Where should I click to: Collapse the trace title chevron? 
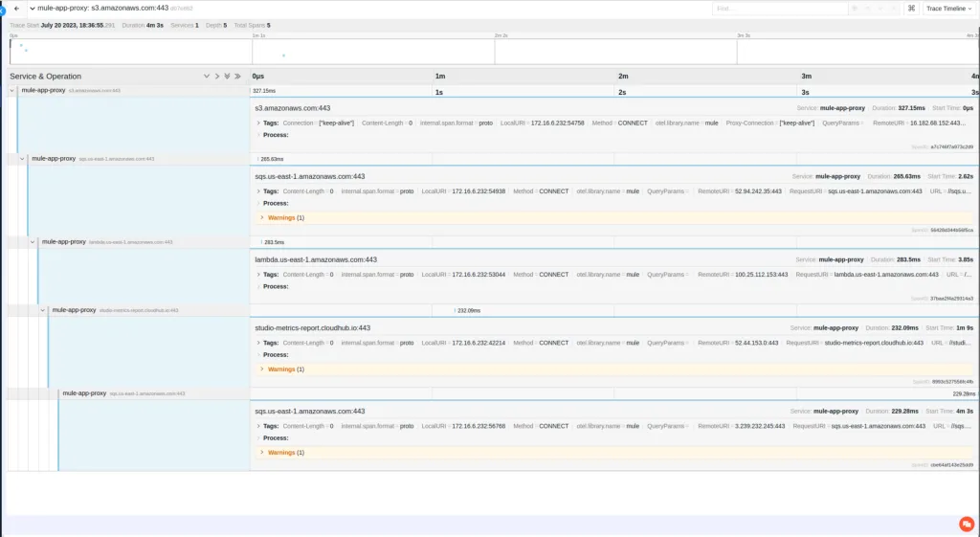tap(30, 8)
